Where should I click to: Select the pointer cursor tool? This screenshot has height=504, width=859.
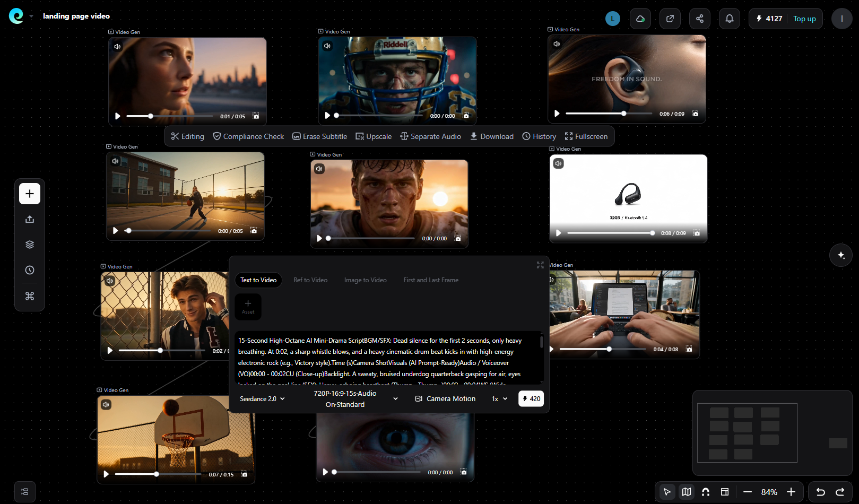(x=667, y=492)
